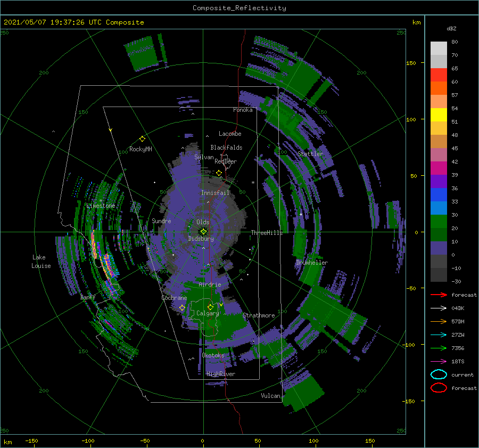Screen dimensions: 479x448
Task: Click the ThreeHills town label
Action: coord(267,233)
